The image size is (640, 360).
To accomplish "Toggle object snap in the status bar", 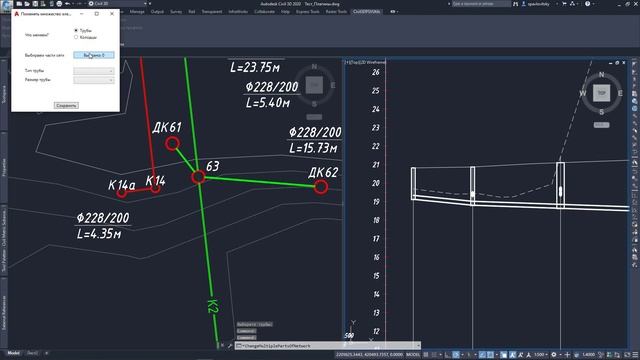I will point(490,355).
